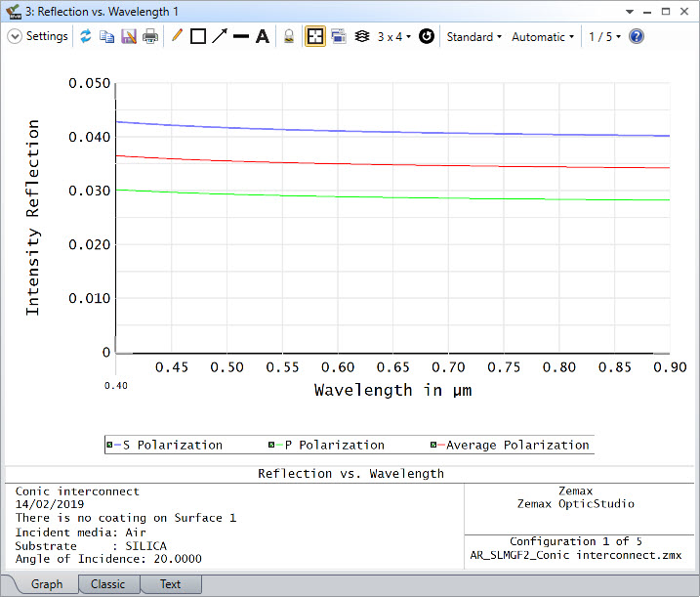Image resolution: width=700 pixels, height=597 pixels.
Task: Open the 1 / 5 configuration dropdown
Action: pos(604,37)
